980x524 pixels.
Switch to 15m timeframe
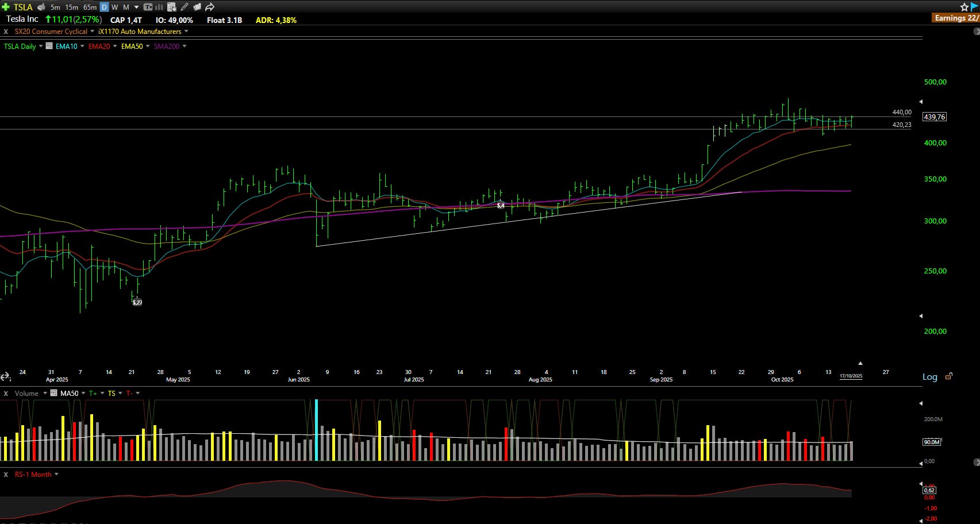[72, 7]
